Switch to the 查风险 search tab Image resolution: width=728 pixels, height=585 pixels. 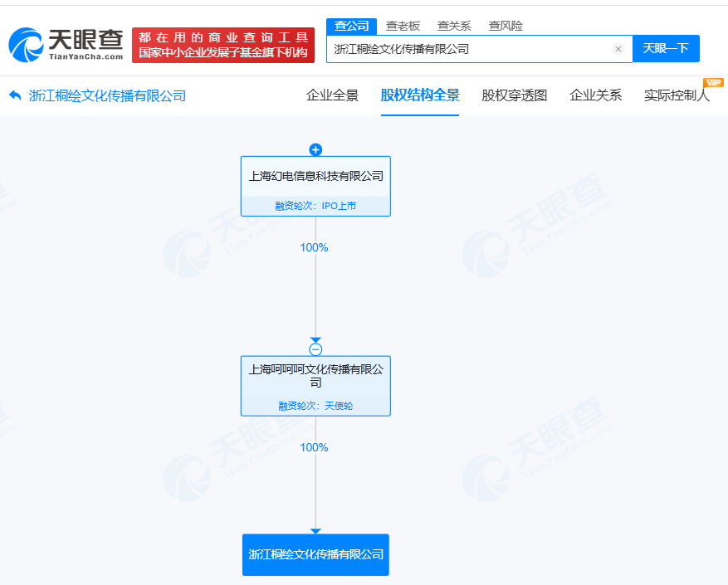[x=506, y=26]
